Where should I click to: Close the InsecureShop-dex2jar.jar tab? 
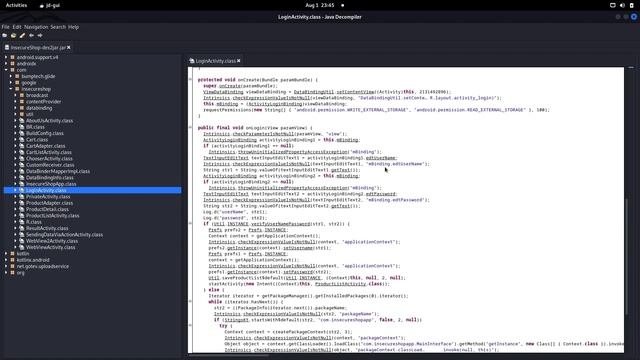click(x=69, y=48)
